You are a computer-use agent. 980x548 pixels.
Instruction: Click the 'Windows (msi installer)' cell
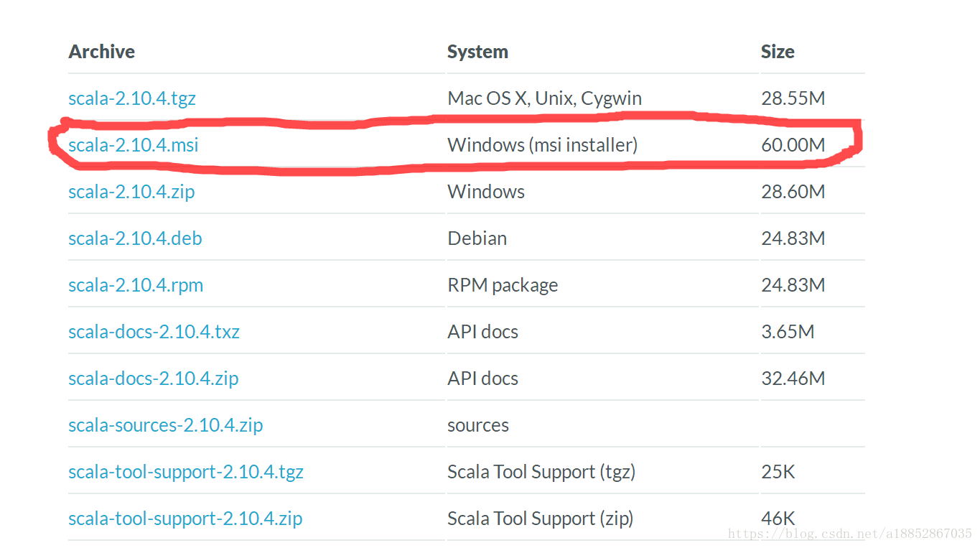[542, 145]
